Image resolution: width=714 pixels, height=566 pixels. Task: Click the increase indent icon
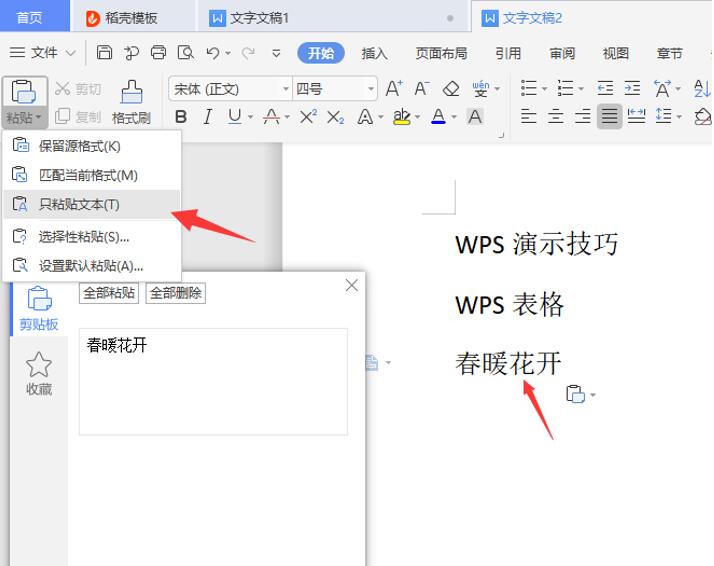(632, 88)
